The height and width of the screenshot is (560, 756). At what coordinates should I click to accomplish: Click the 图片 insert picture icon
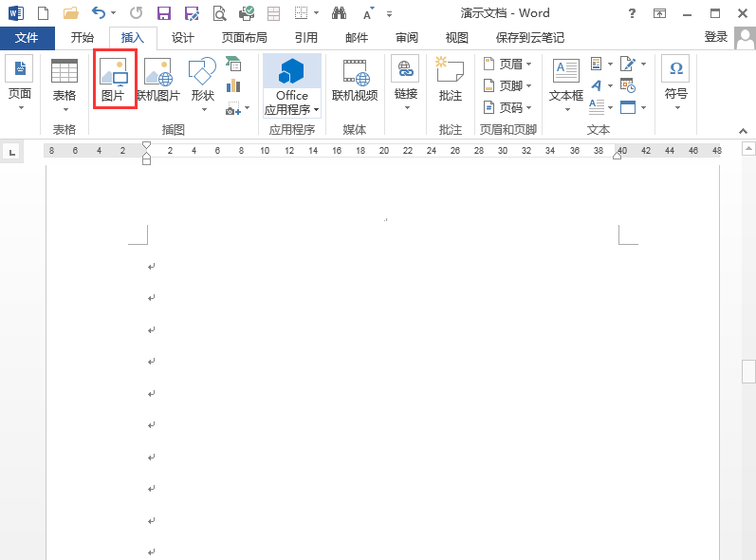pos(114,79)
